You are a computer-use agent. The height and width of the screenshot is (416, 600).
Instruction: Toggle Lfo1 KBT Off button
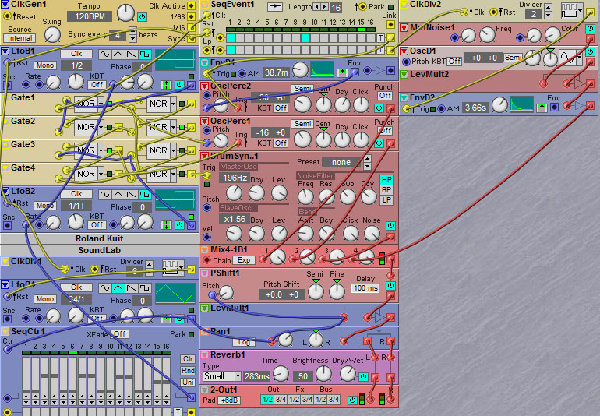[x=97, y=85]
